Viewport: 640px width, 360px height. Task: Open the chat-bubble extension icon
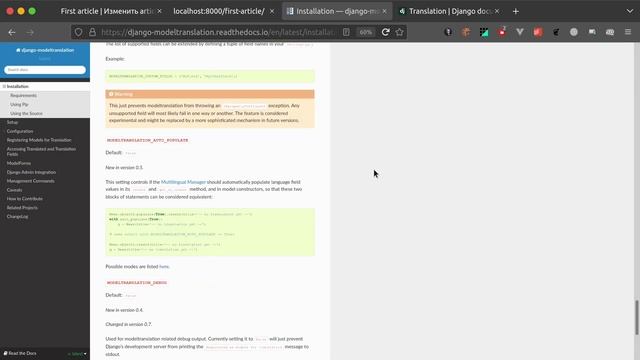tap(592, 32)
